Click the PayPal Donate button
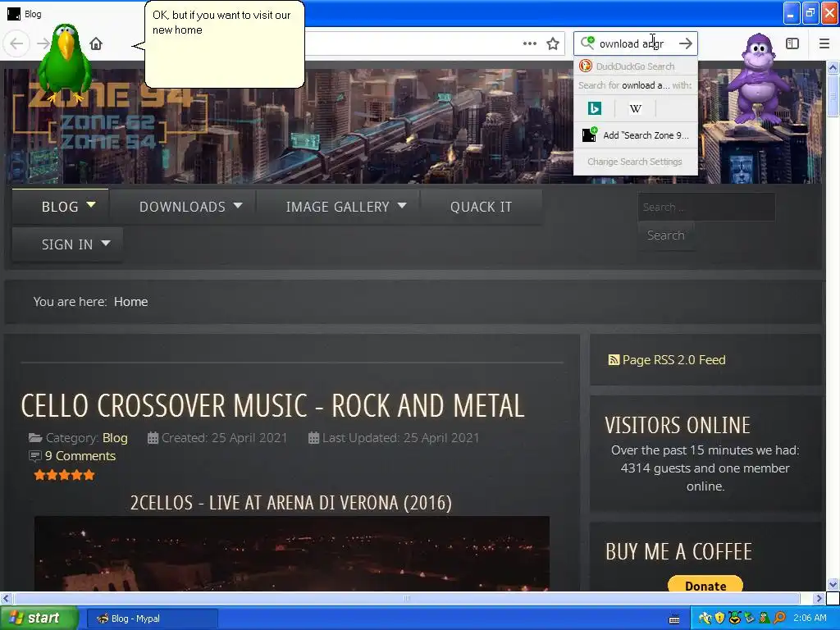 [705, 586]
